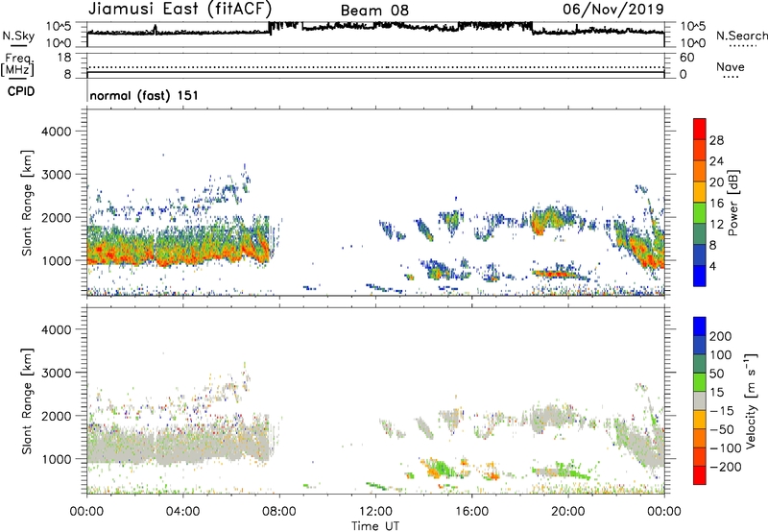Click the 'N.Search' legend label
This screenshot has height=532, width=768.
click(741, 36)
